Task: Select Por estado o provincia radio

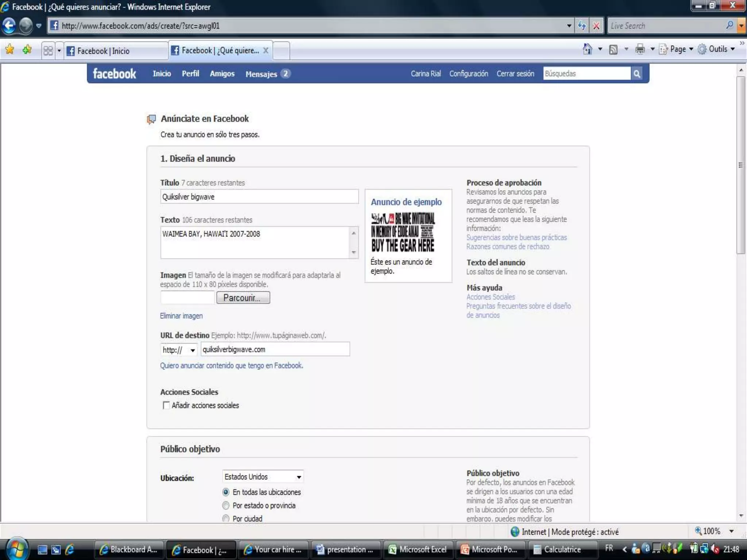Action: pos(226,505)
